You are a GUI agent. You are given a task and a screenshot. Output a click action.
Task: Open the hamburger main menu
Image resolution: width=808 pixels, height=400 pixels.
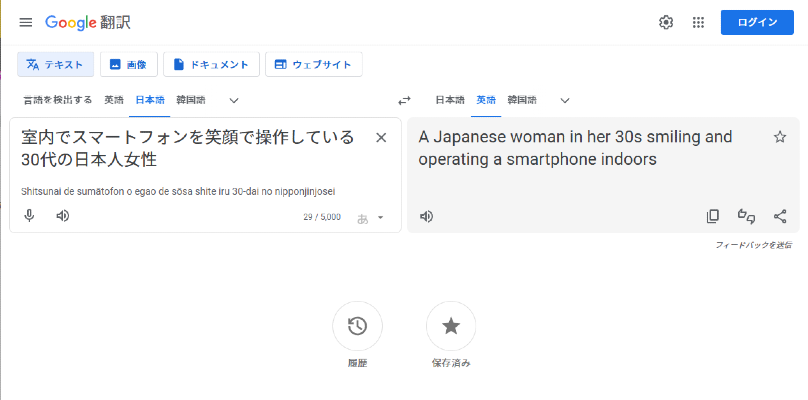pyautogui.click(x=26, y=23)
